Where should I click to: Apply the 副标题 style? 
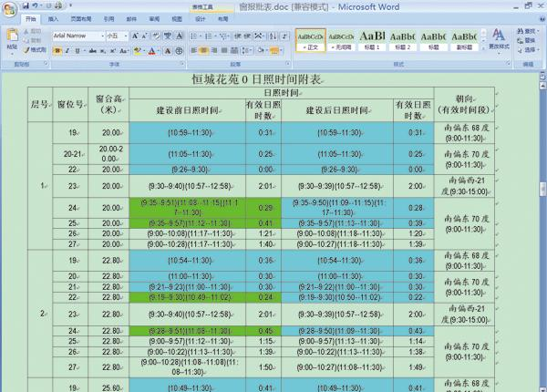point(464,40)
